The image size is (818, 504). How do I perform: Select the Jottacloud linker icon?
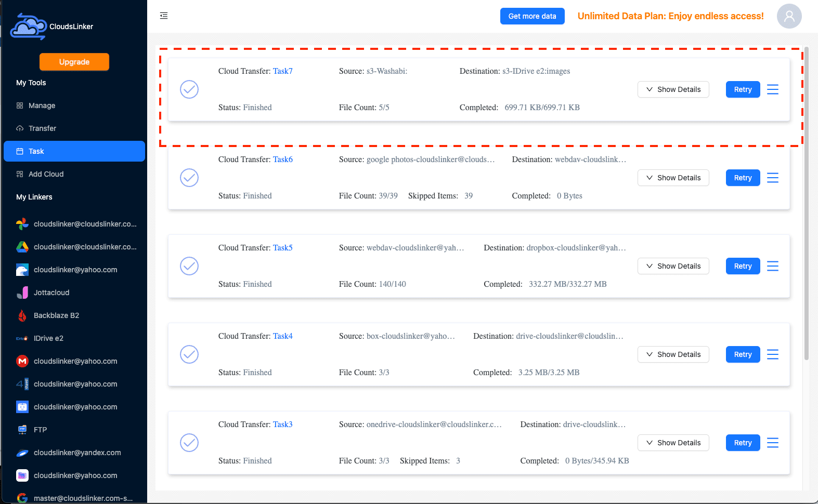(22, 293)
